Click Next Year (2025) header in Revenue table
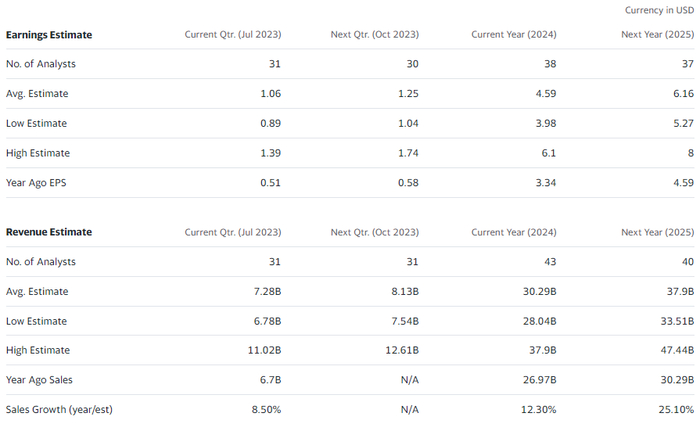This screenshot has width=700, height=424. tap(657, 232)
